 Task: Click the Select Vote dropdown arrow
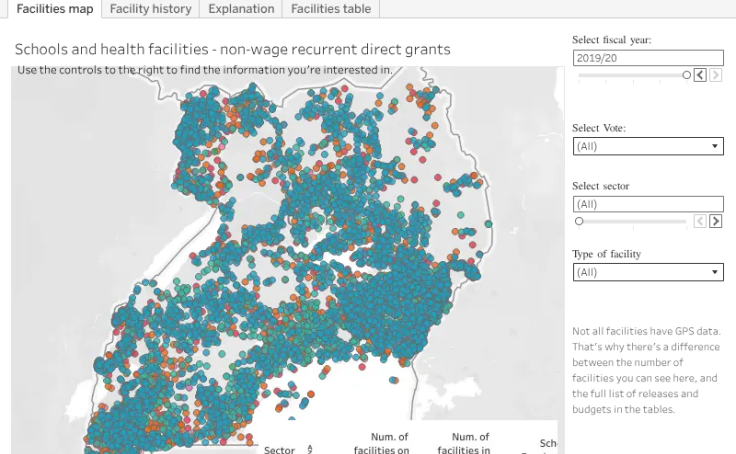click(714, 146)
